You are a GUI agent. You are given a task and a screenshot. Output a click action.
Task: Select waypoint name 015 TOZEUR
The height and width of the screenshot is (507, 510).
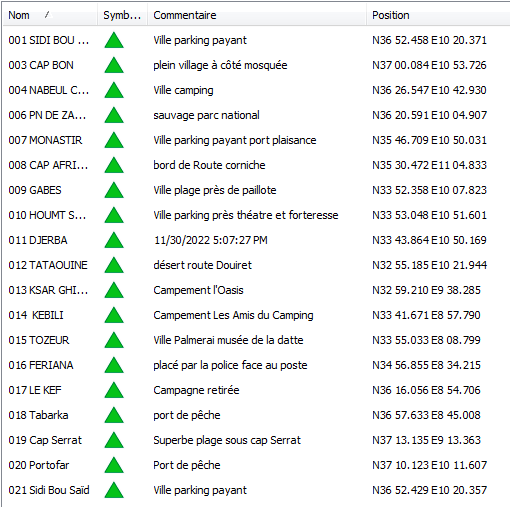(39, 340)
